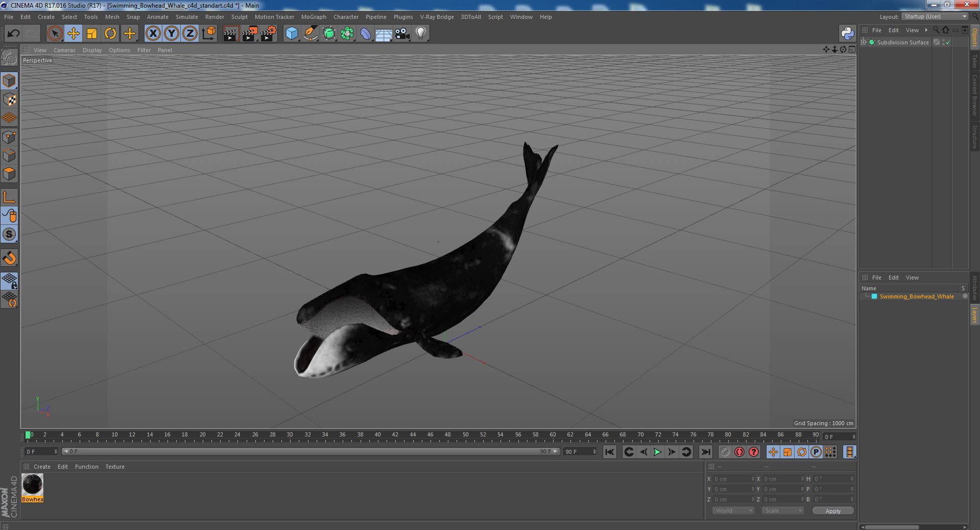This screenshot has height=530, width=980.
Task: Click the Undo arrow icon
Action: pos(13,34)
